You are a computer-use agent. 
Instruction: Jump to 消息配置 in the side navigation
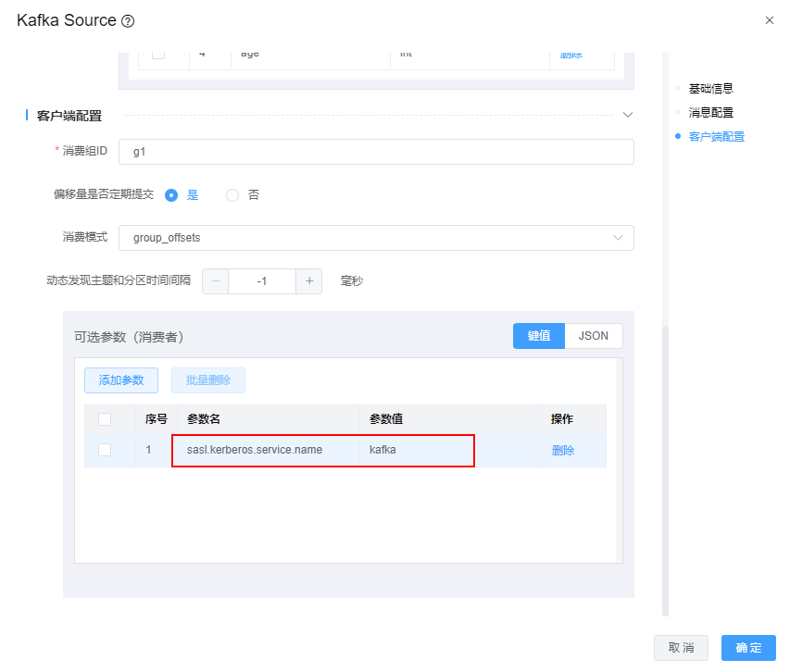click(x=710, y=112)
